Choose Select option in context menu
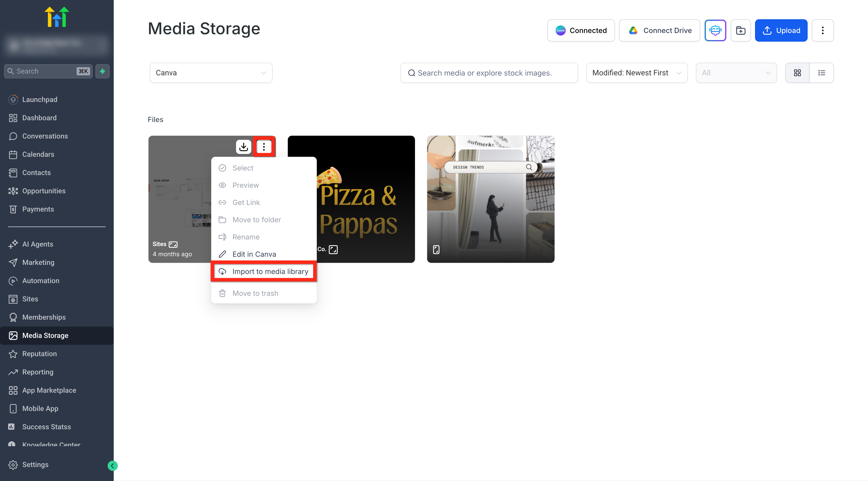 click(x=243, y=168)
